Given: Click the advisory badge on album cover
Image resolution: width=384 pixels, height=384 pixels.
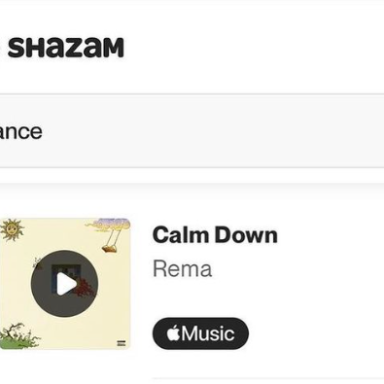Looking at the screenshot, I should click(121, 343).
